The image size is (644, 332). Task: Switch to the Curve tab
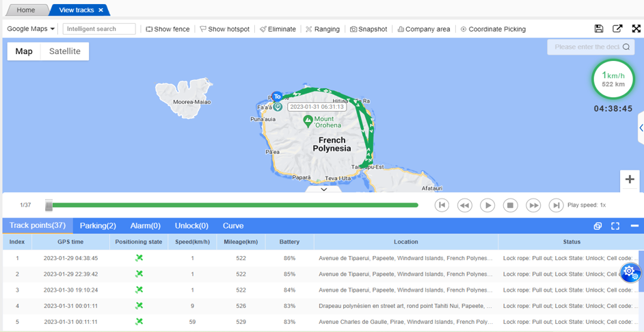click(233, 226)
